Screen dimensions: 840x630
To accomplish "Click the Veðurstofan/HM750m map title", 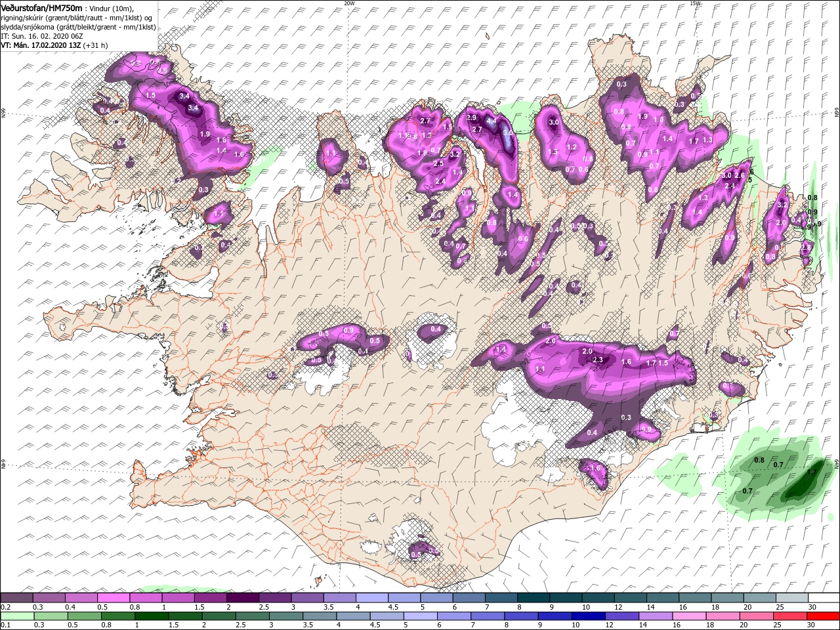I will tap(42, 7).
